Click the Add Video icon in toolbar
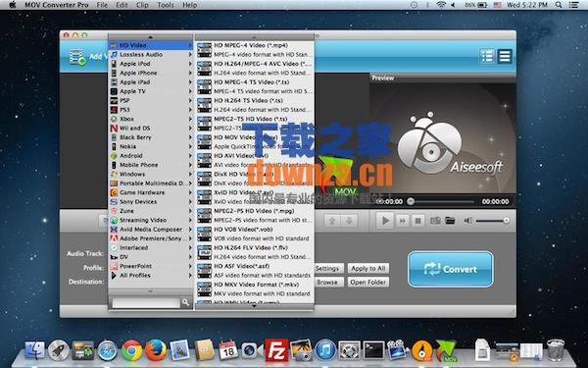The width and height of the screenshot is (588, 368). point(78,58)
